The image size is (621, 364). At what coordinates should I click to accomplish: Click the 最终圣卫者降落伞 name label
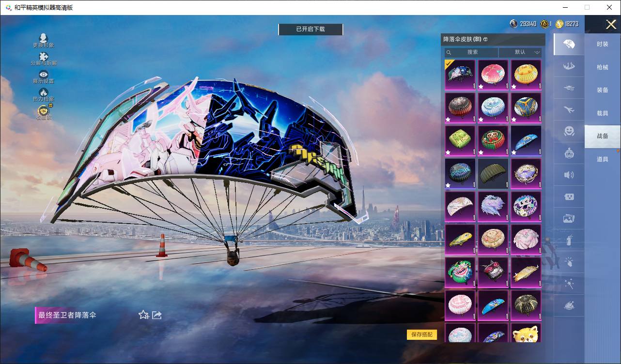pos(67,315)
